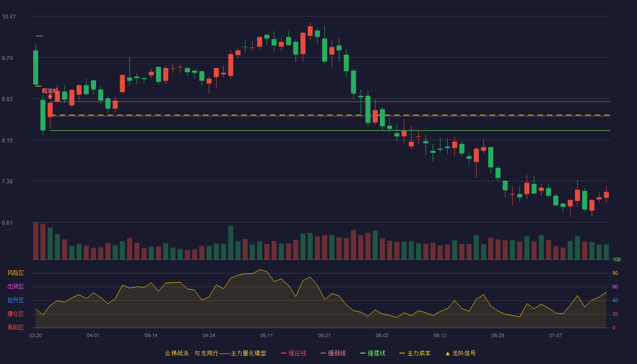Click the 05-11 date axis label
This screenshot has width=637, height=364.
[267, 335]
